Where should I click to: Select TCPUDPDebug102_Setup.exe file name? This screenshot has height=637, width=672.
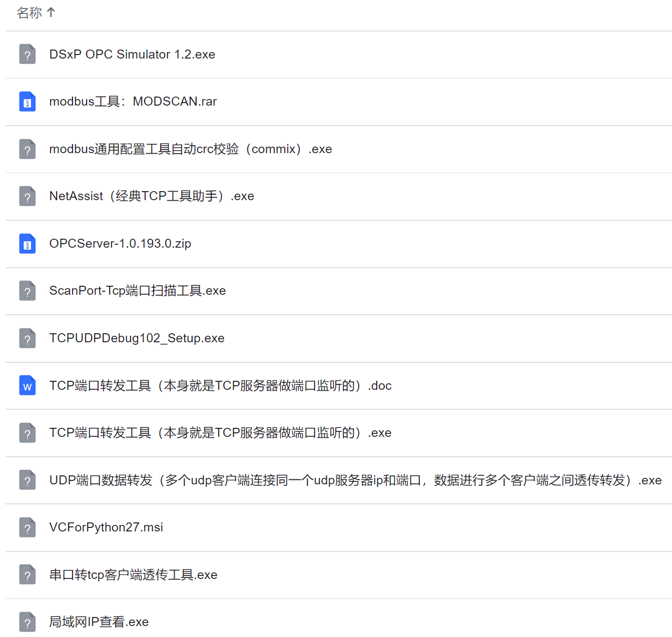point(137,338)
